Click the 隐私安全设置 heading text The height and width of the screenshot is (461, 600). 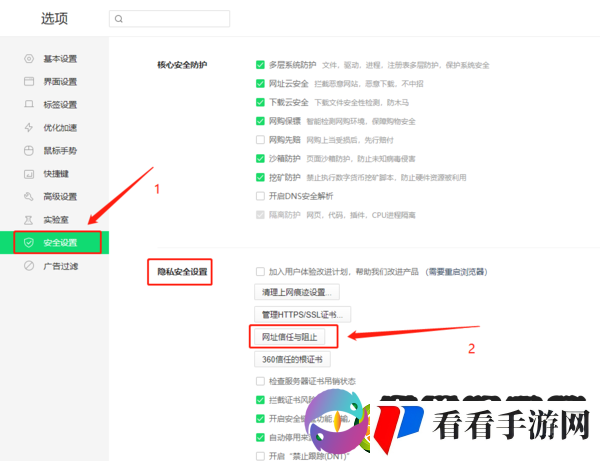tap(182, 272)
